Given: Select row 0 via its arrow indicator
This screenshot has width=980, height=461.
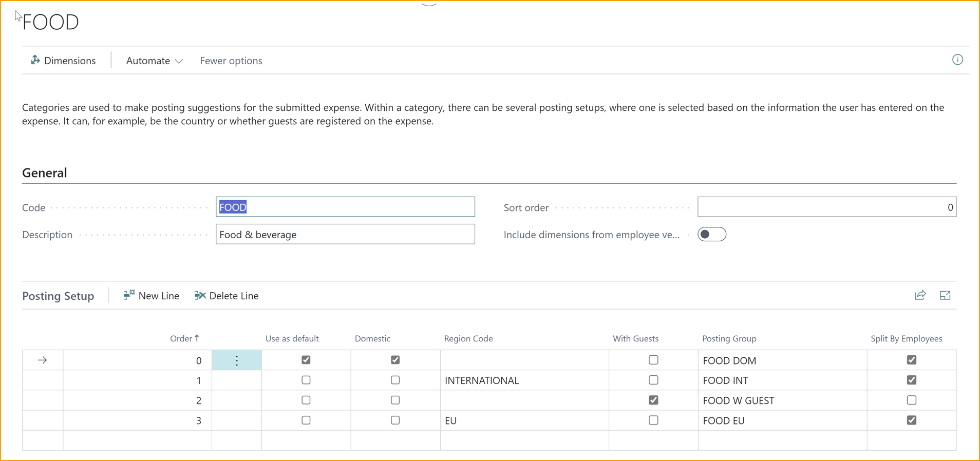Looking at the screenshot, I should point(42,360).
